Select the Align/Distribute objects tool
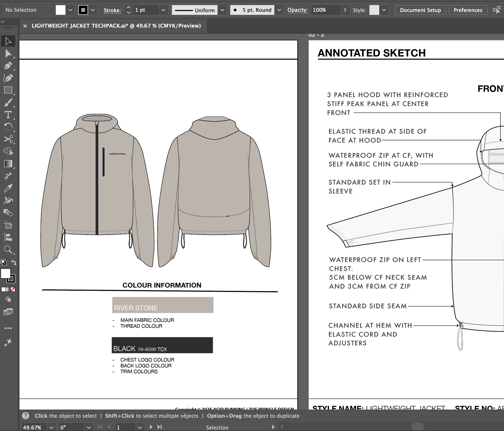504x431 pixels. coord(8,237)
